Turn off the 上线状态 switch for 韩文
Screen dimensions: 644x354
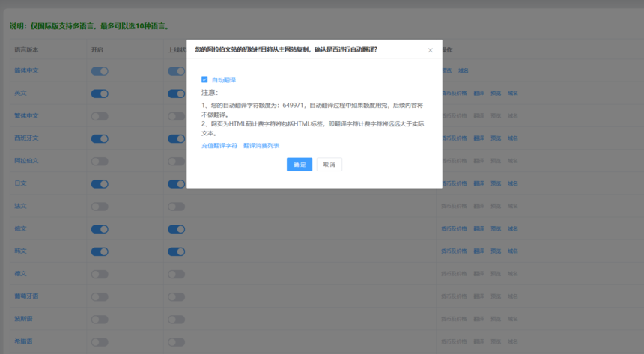coord(177,251)
